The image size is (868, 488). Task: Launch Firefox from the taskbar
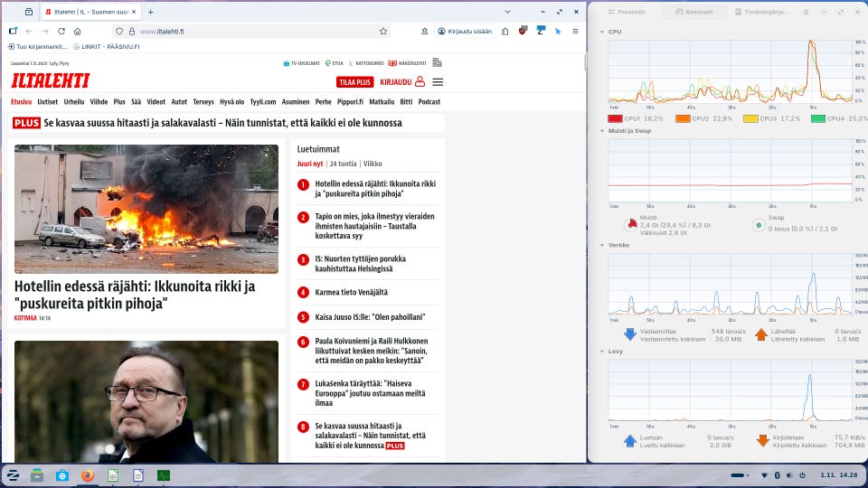coord(88,475)
